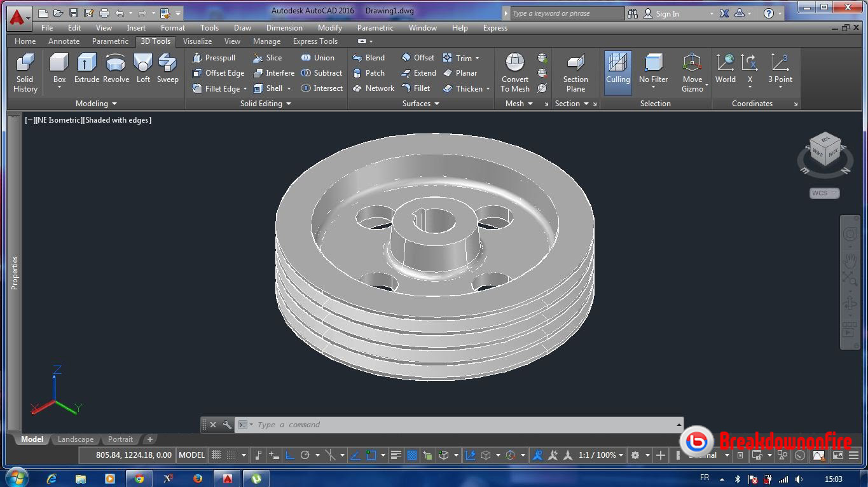
Task: Click the Extrude tool icon
Action: [86, 62]
